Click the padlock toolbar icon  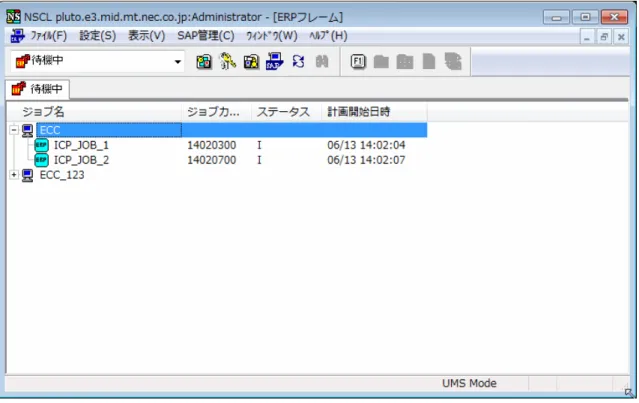point(251,62)
